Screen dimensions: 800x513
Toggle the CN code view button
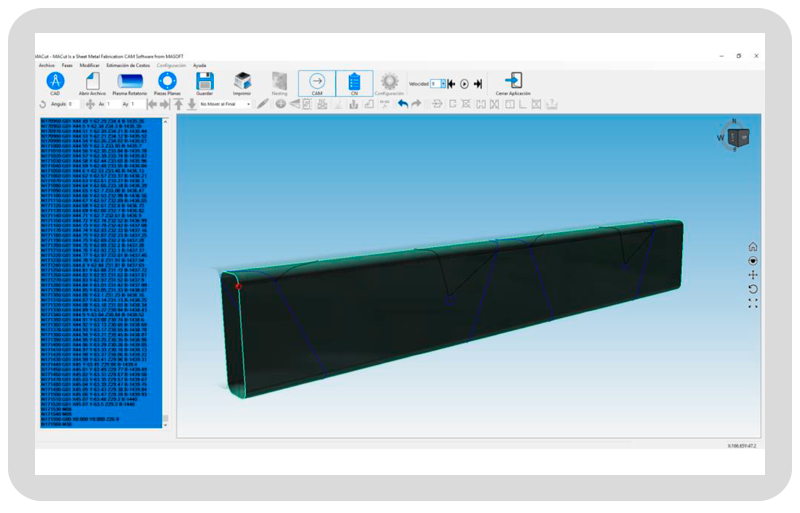(354, 83)
